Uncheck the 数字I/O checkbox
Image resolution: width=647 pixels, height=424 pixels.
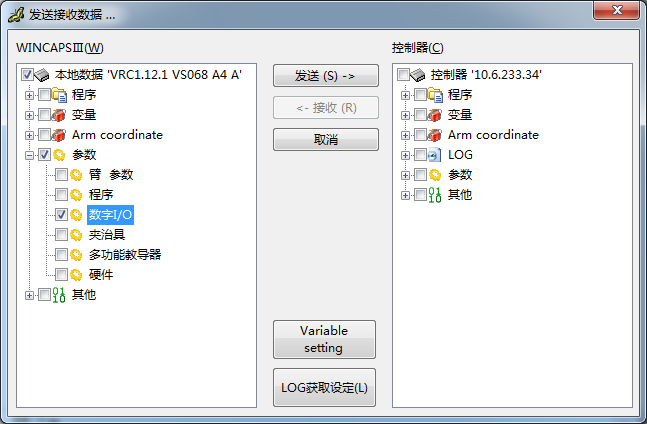tap(61, 214)
